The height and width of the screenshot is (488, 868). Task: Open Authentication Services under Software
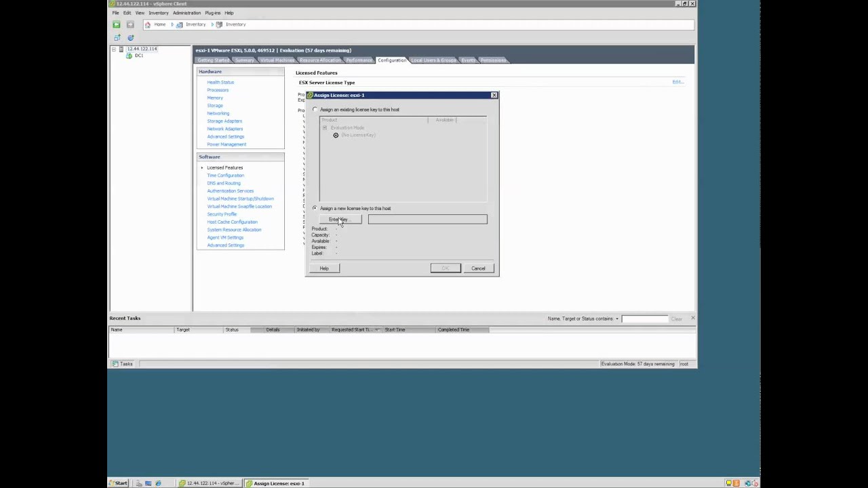[230, 191]
